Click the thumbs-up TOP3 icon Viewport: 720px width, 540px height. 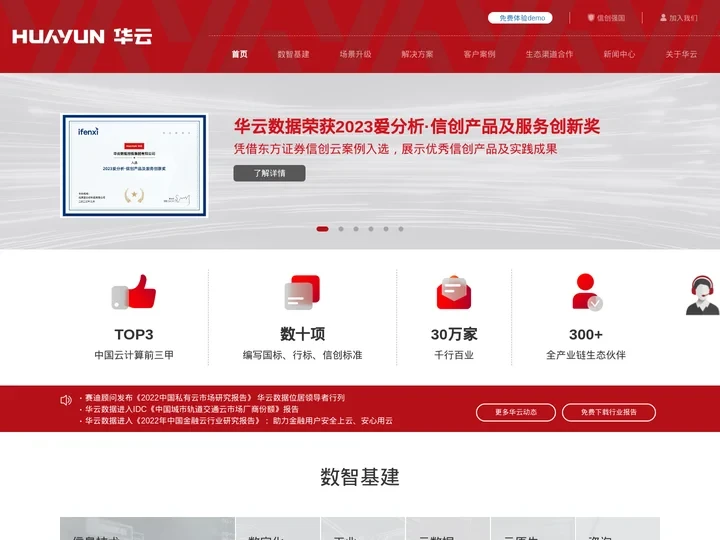[134, 292]
